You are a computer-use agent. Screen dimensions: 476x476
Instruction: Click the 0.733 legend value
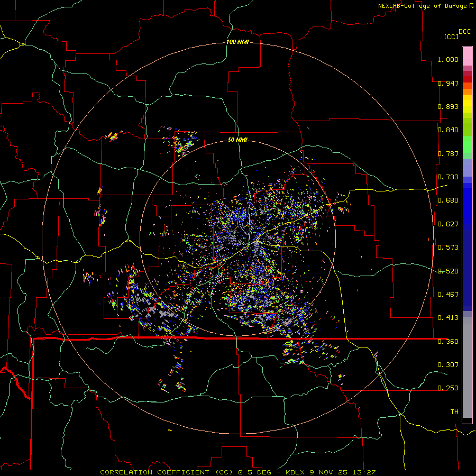tap(448, 177)
